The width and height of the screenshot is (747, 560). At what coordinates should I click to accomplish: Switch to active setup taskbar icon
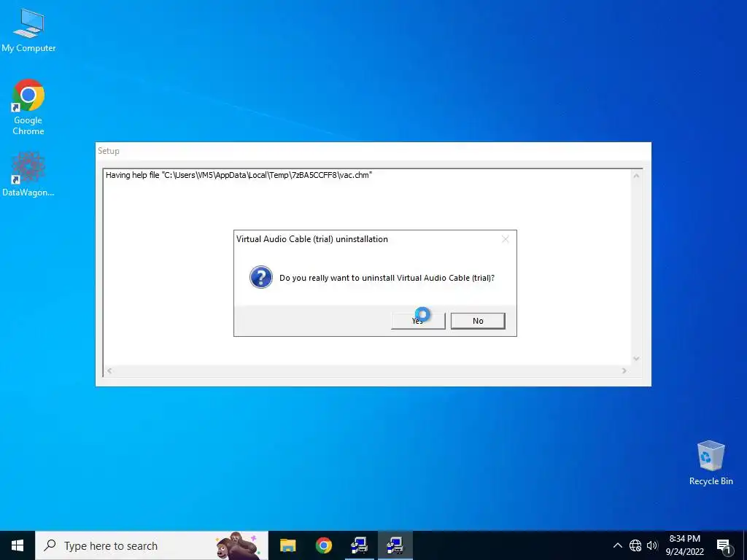click(395, 545)
